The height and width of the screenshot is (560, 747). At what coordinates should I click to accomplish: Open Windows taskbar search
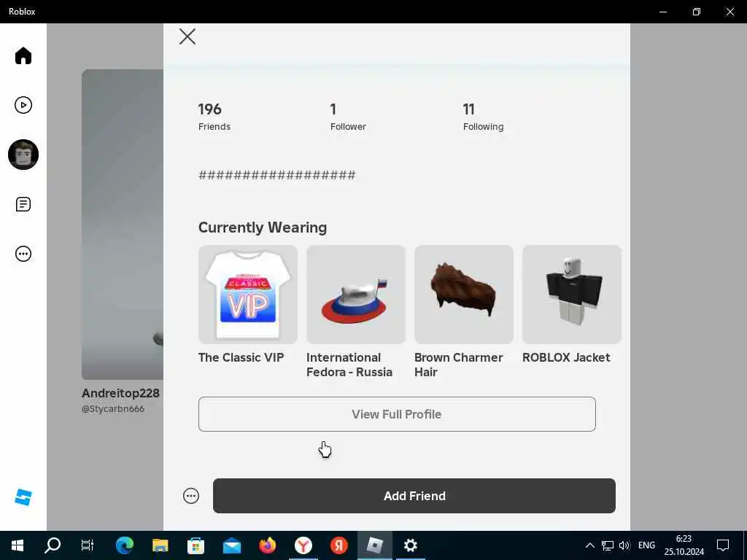[x=53, y=545]
